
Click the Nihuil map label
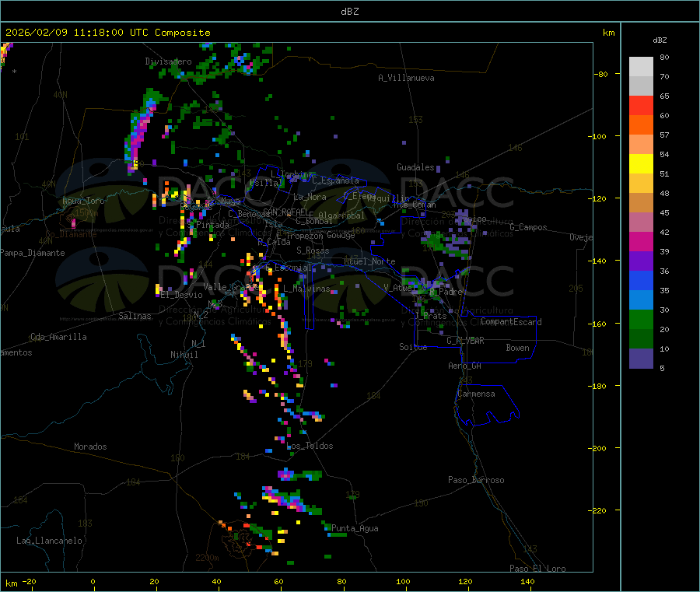click(184, 355)
